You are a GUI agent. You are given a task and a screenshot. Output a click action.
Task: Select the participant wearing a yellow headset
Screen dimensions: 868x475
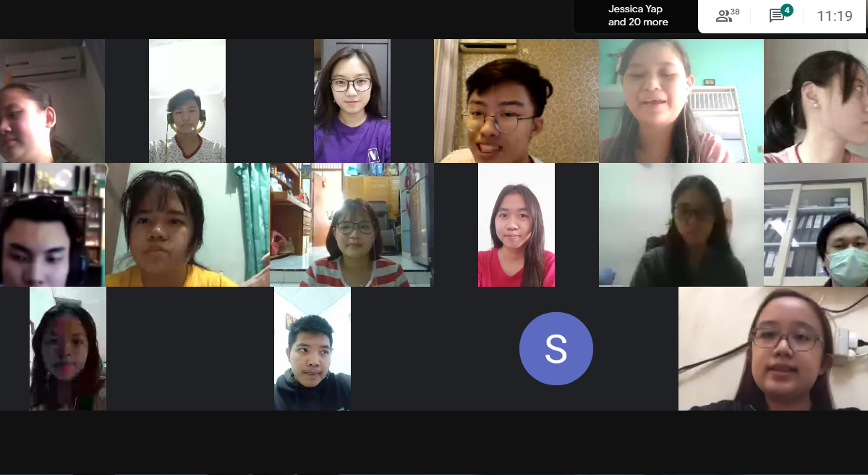pos(187,101)
